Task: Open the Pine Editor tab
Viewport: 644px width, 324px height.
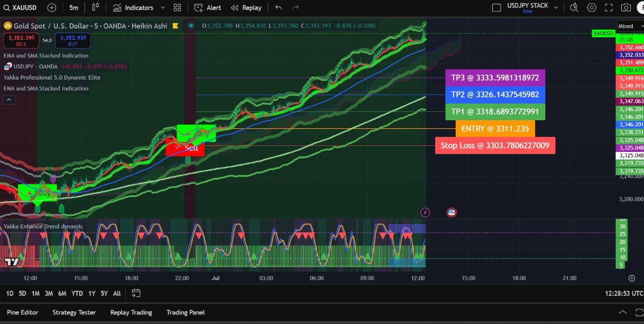Action: (x=23, y=312)
